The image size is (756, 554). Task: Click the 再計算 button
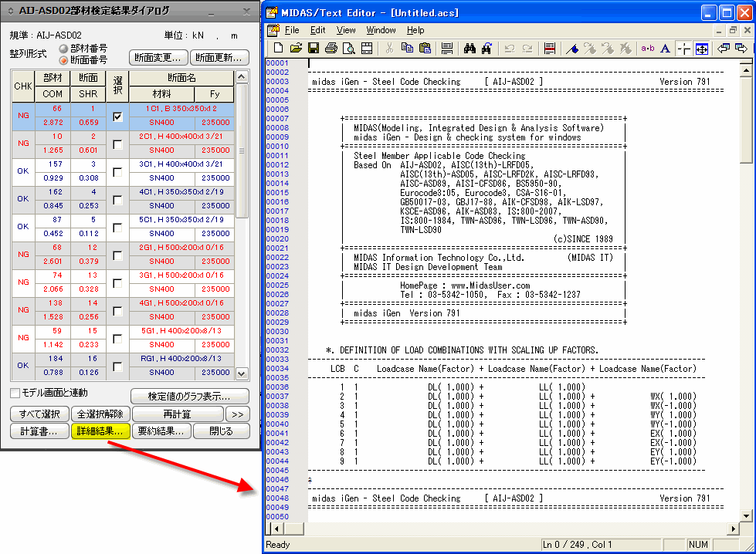click(x=177, y=414)
